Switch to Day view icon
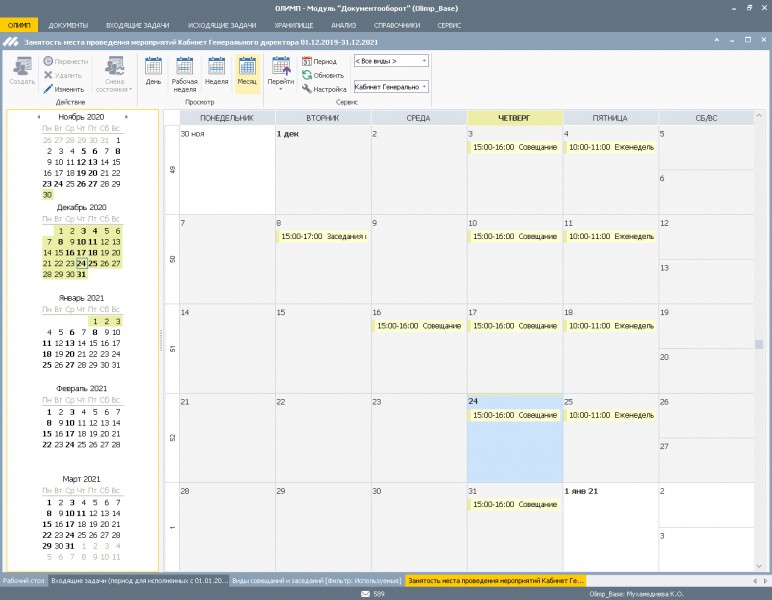 click(x=153, y=68)
